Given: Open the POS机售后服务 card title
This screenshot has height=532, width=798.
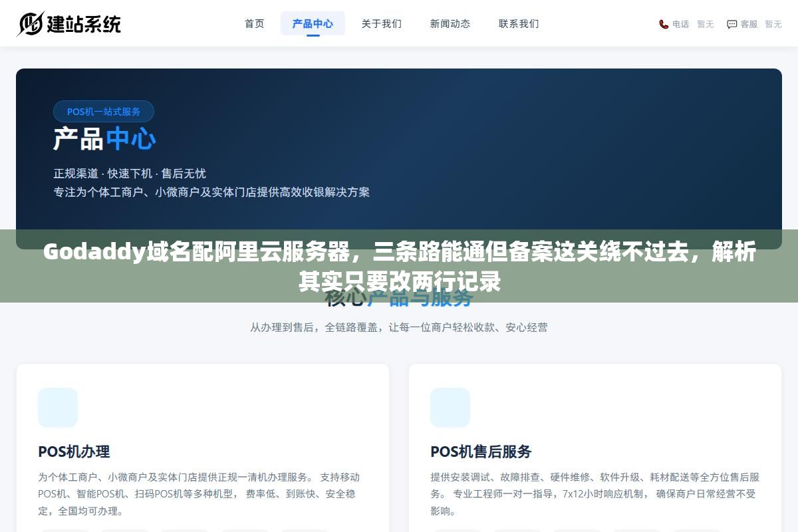Looking at the screenshot, I should point(481,452).
